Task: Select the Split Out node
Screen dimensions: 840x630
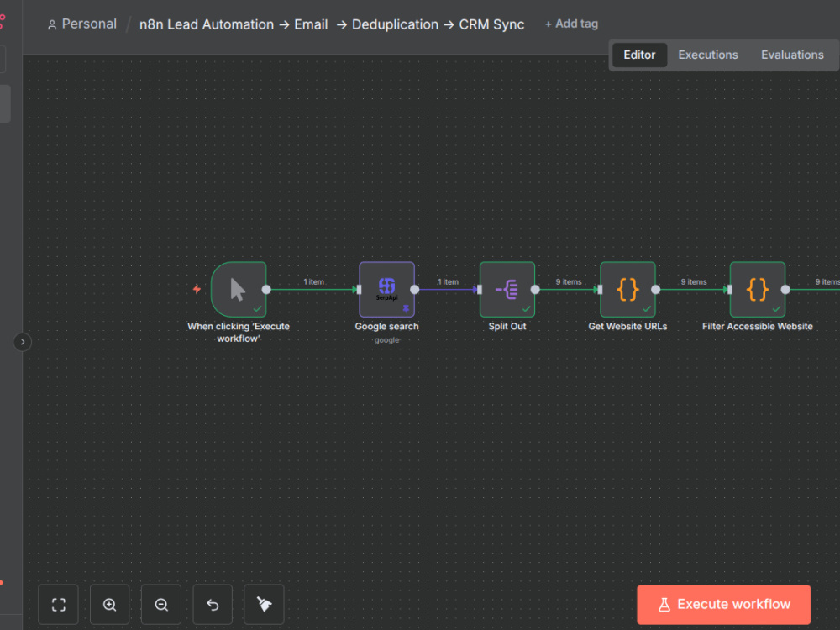Action: click(507, 289)
